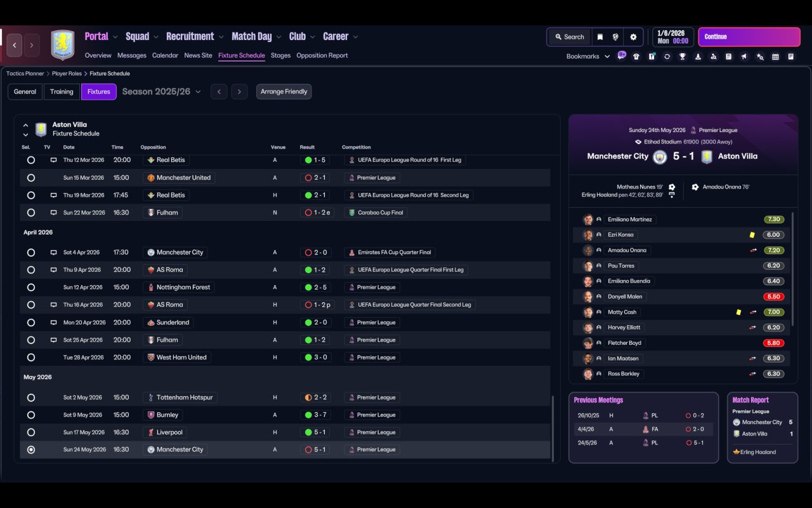
Task: Open the Opposition Report tab
Action: [x=322, y=55]
